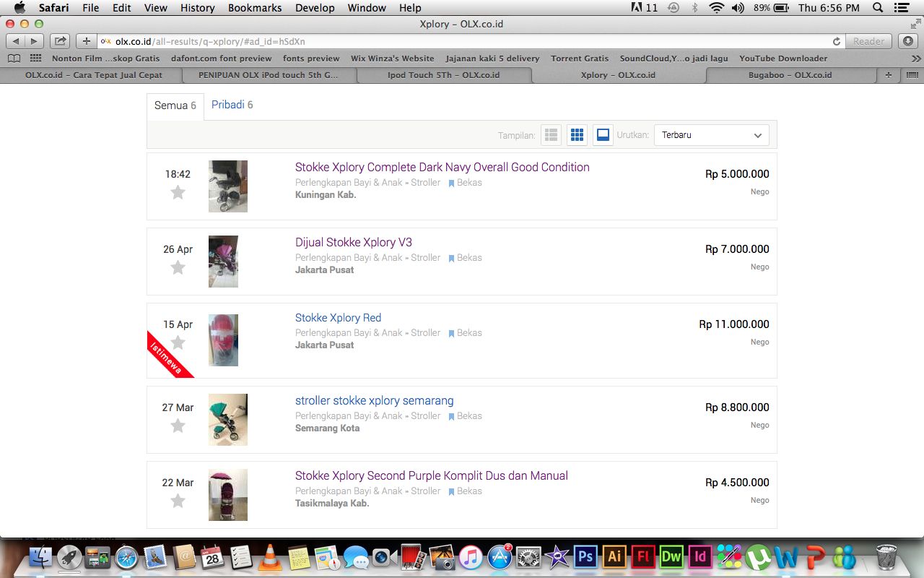Select the Pribadi 6 tab
This screenshot has height=578, width=924.
coord(232,105)
